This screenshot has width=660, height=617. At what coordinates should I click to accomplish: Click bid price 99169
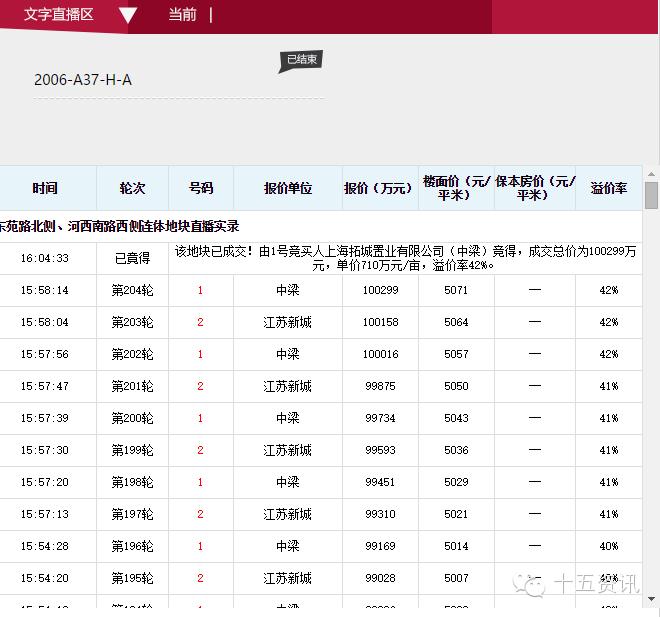tap(381, 546)
